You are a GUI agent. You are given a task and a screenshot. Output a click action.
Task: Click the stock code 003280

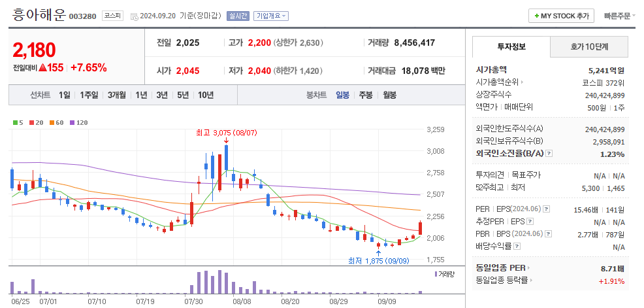82,16
